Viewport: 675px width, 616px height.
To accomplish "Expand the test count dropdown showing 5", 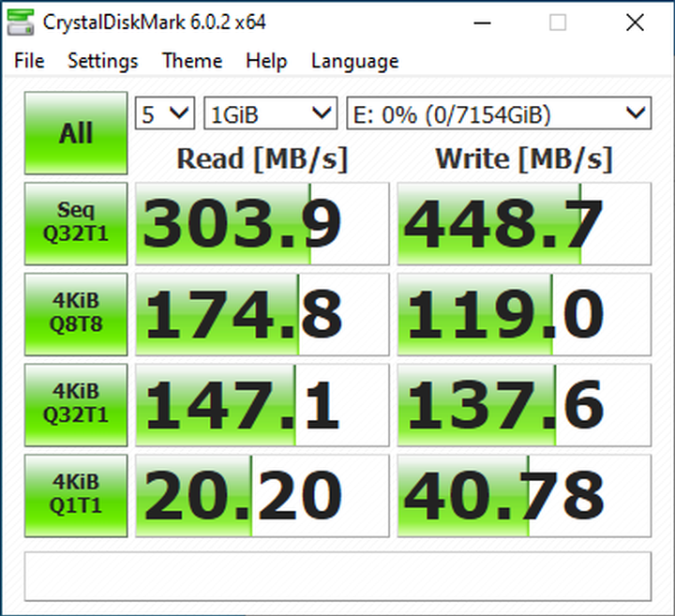I will point(165,114).
